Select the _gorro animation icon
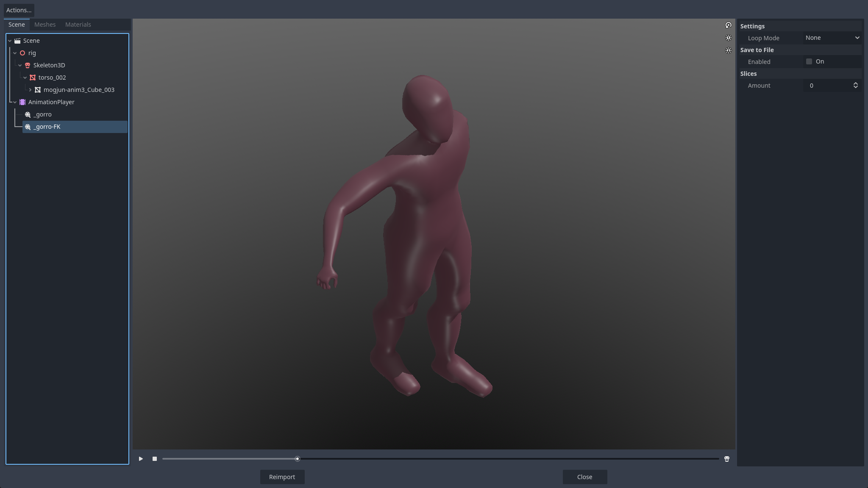The height and width of the screenshot is (488, 868). pos(28,114)
